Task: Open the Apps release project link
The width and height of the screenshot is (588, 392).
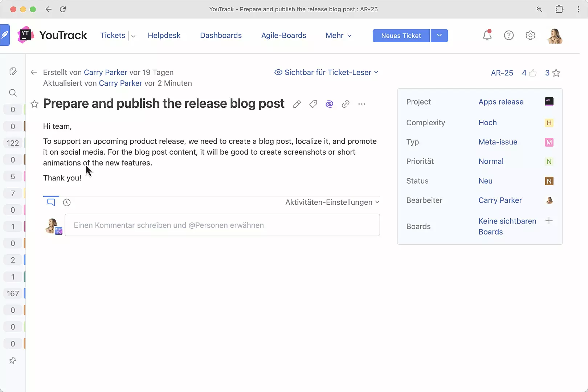Action: 501,102
